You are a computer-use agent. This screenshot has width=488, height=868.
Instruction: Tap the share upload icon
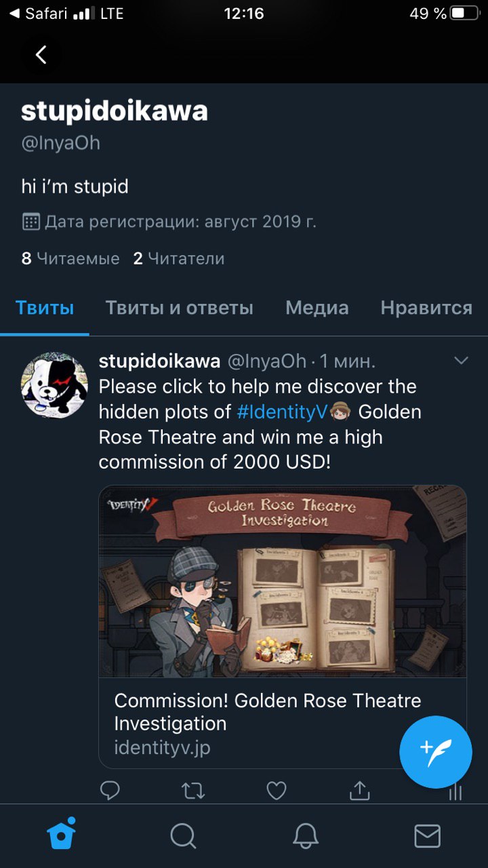click(x=359, y=791)
